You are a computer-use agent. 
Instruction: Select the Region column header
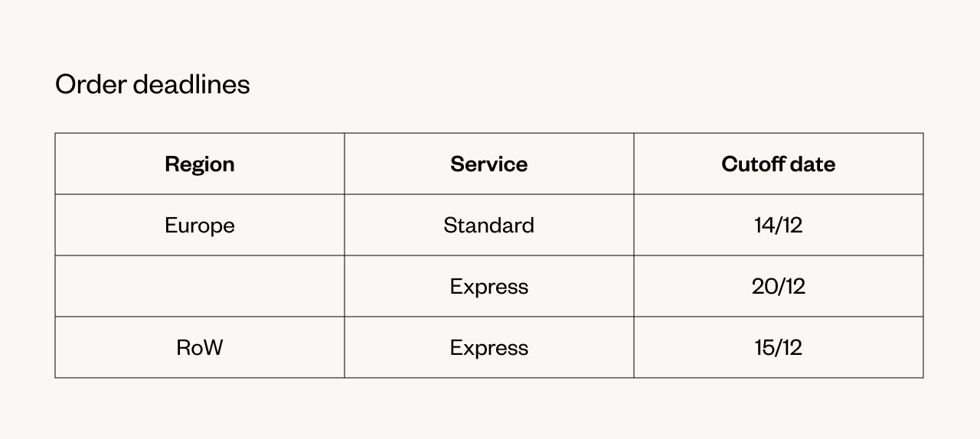[200, 164]
